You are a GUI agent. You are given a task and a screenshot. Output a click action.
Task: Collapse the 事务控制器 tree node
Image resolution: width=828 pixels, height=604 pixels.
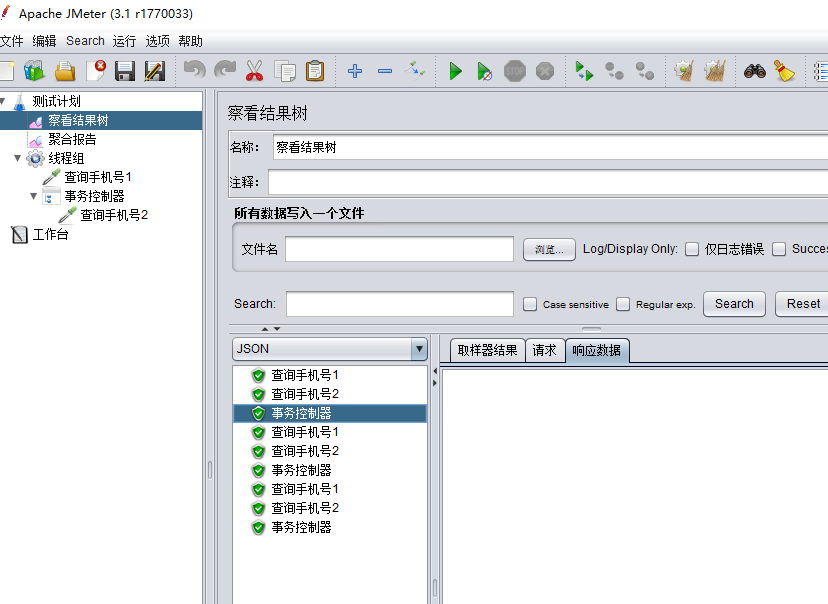coord(33,196)
